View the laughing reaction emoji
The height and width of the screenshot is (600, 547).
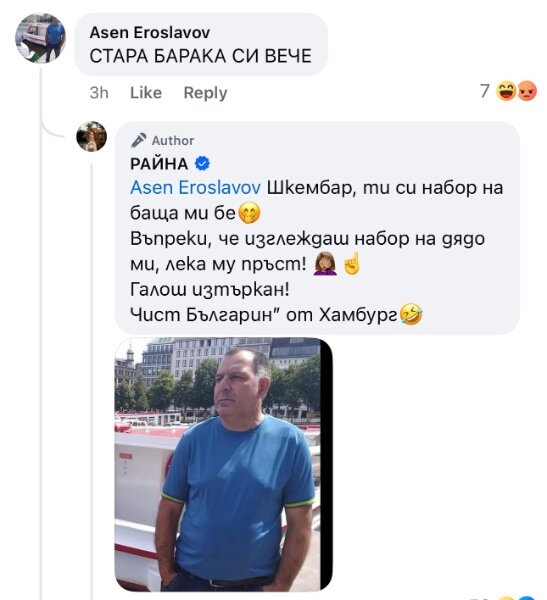coord(506,91)
